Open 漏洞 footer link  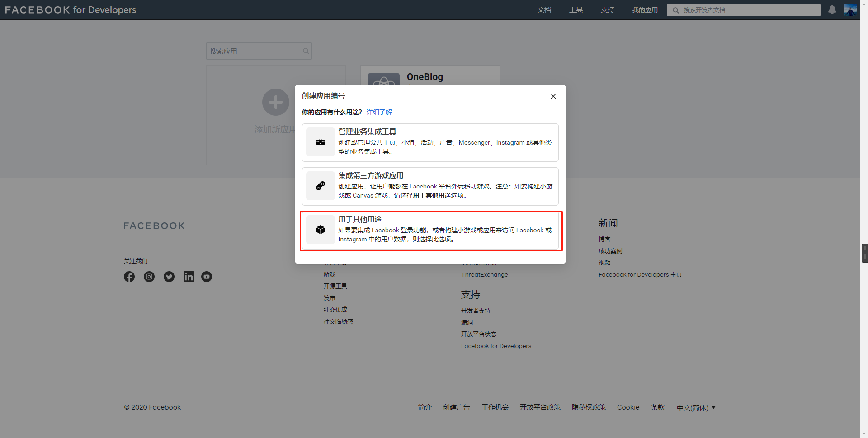coord(467,322)
